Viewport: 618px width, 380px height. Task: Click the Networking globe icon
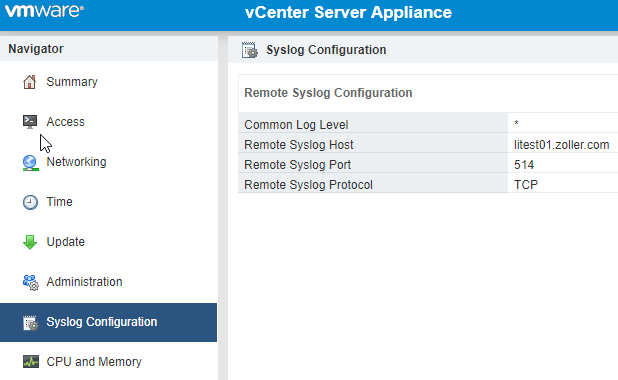coord(30,163)
